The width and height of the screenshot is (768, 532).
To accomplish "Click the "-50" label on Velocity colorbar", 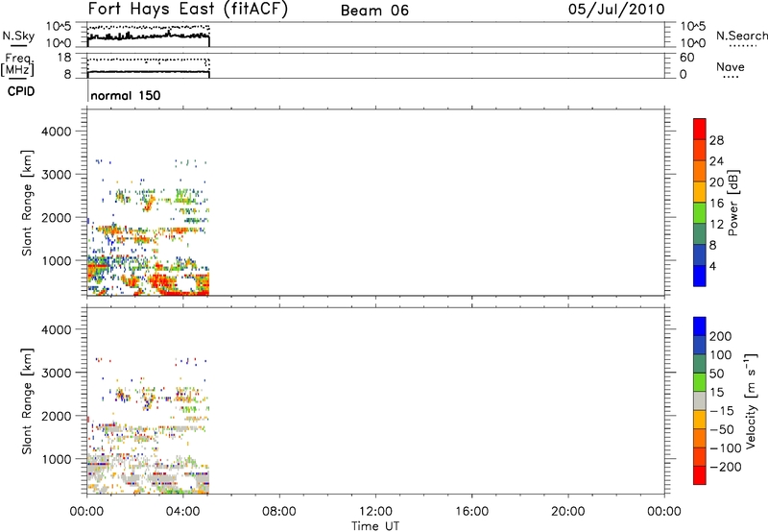I will (721, 430).
